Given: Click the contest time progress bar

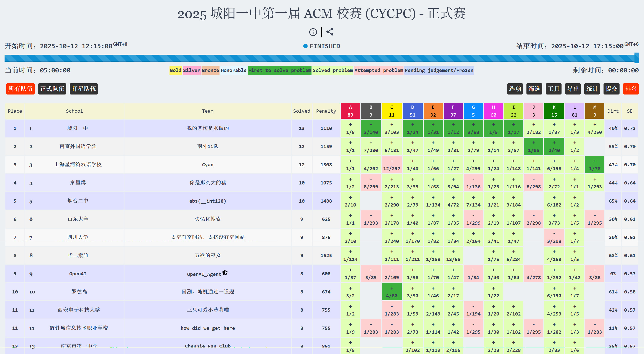Looking at the screenshot, I should point(320,58).
